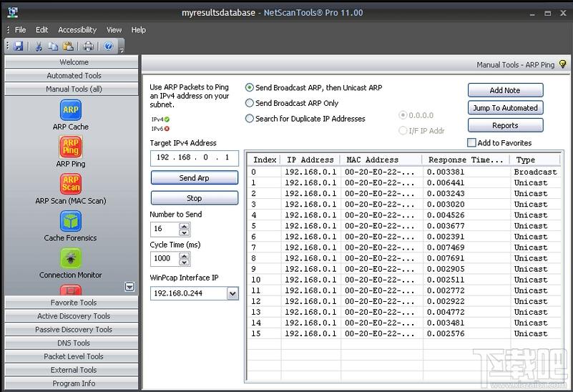Click the Stop button
Image resolution: width=573 pixels, height=392 pixels.
click(195, 198)
